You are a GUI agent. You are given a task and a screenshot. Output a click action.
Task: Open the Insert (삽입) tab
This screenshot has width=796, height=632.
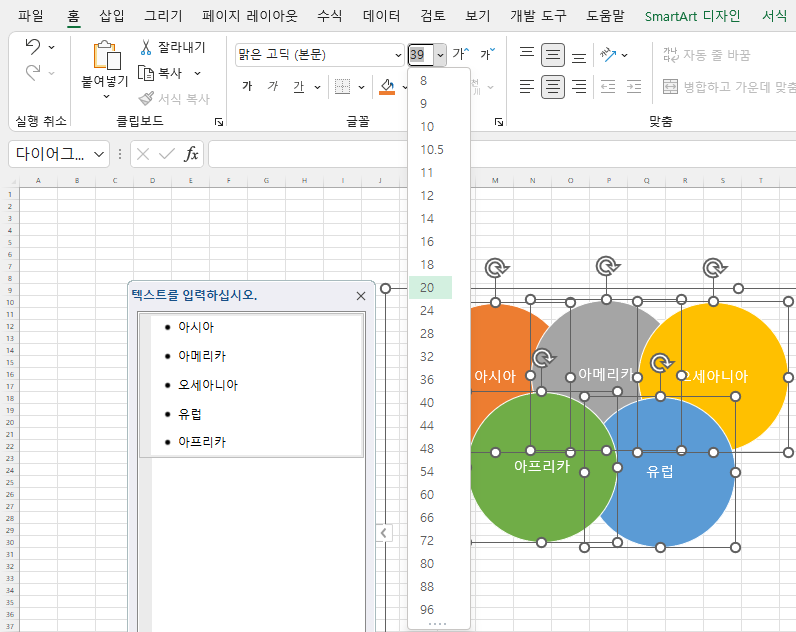[x=112, y=15]
